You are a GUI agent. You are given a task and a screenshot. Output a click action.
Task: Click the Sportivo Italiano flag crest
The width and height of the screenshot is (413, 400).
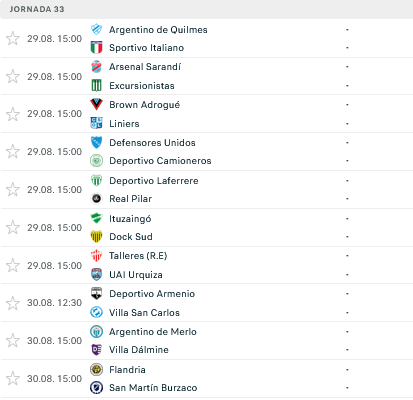96,47
